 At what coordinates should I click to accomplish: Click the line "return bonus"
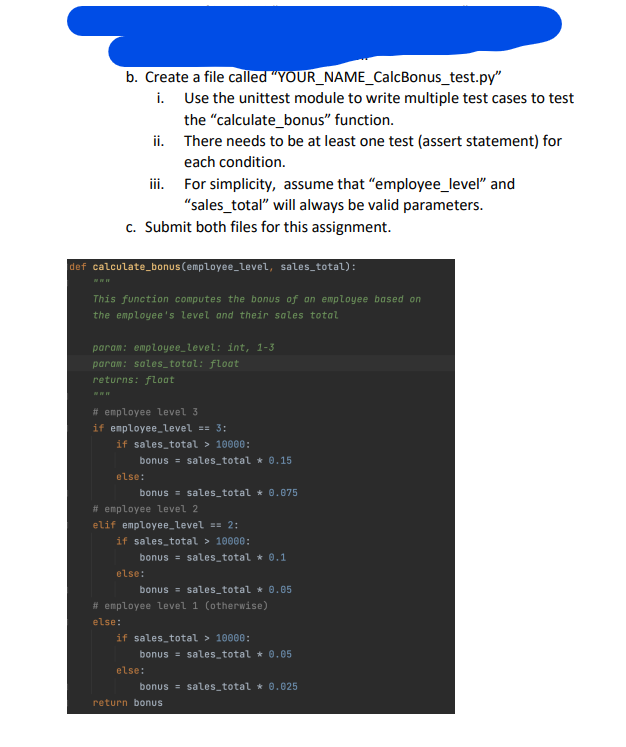[128, 703]
